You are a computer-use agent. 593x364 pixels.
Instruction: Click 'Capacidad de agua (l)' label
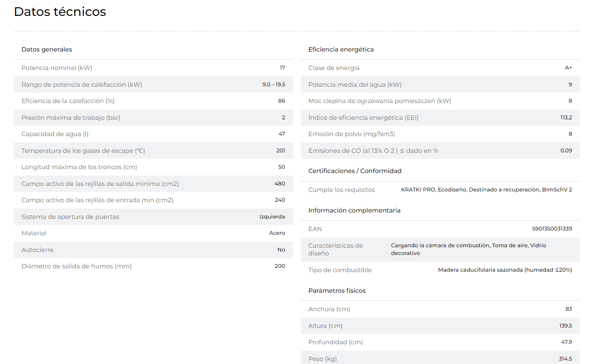[55, 134]
